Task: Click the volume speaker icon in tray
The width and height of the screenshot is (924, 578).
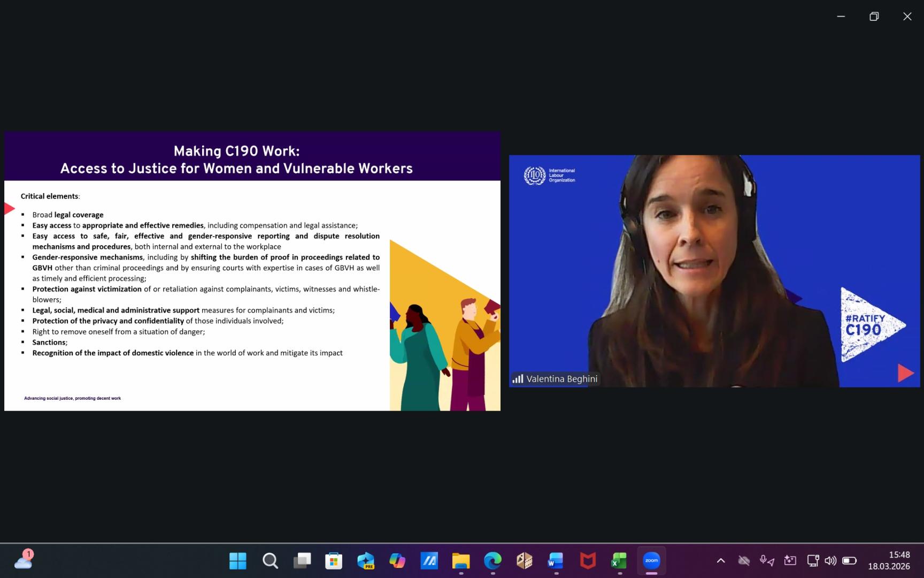Action: [830, 560]
